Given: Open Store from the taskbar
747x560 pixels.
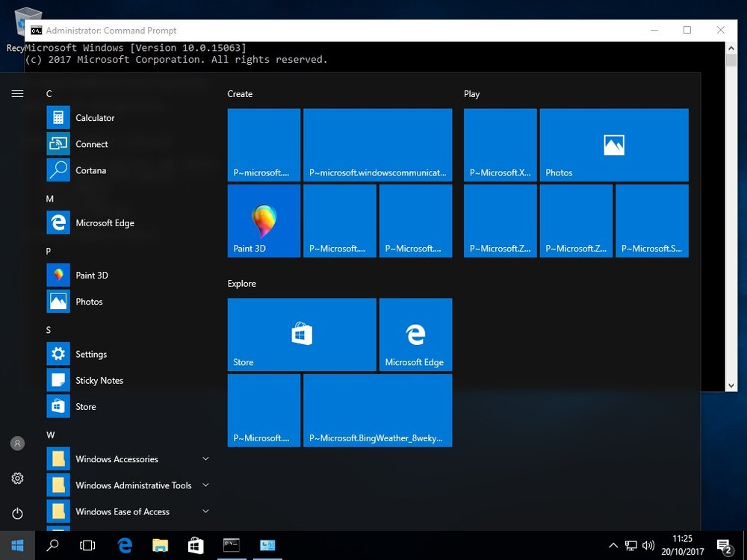Looking at the screenshot, I should [x=195, y=545].
